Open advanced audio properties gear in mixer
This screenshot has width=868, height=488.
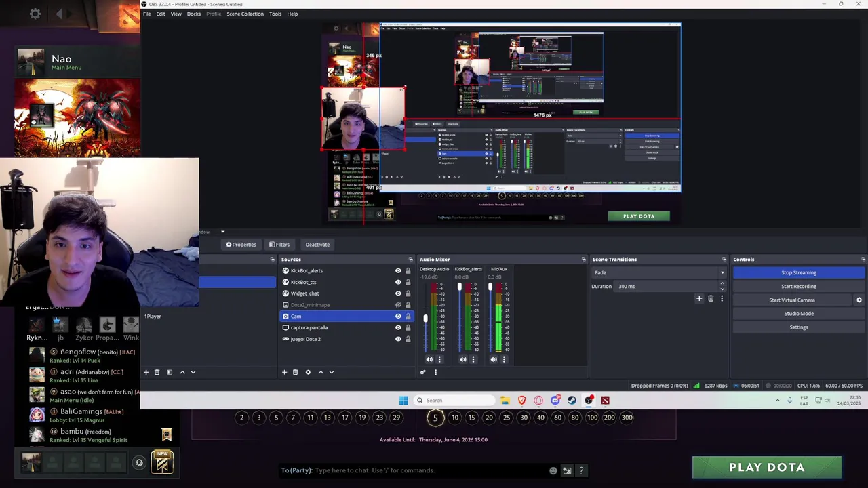coord(423,372)
